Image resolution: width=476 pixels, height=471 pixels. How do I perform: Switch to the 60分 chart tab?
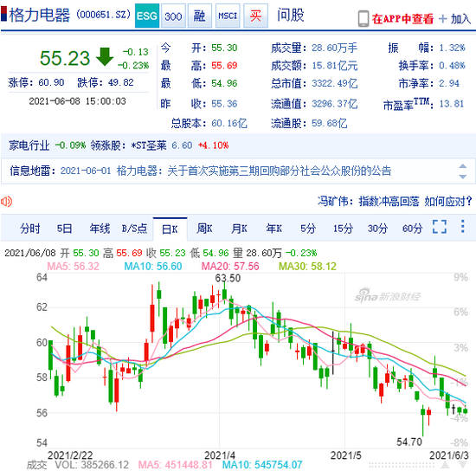[x=413, y=229]
